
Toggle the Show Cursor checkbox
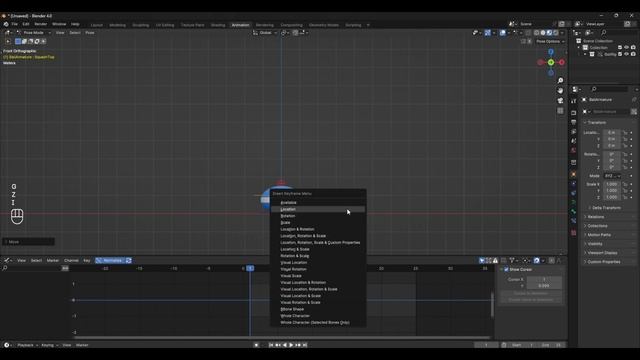[x=506, y=269]
